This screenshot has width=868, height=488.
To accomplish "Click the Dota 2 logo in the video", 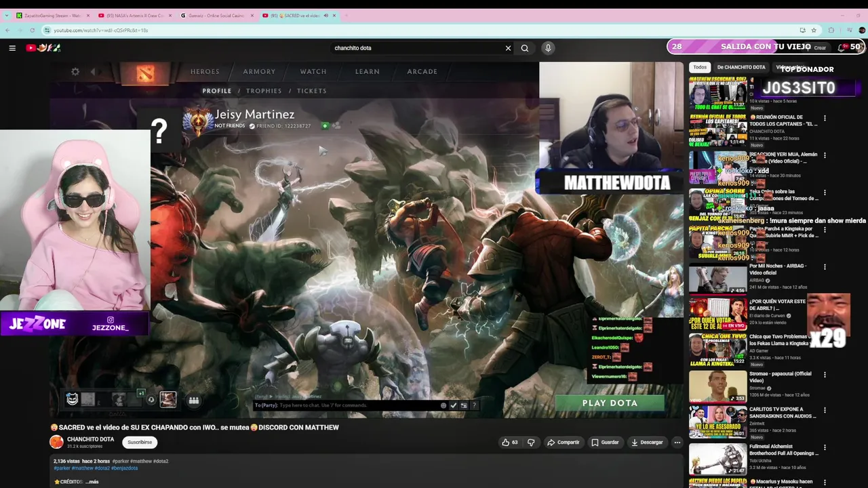I will coord(145,73).
